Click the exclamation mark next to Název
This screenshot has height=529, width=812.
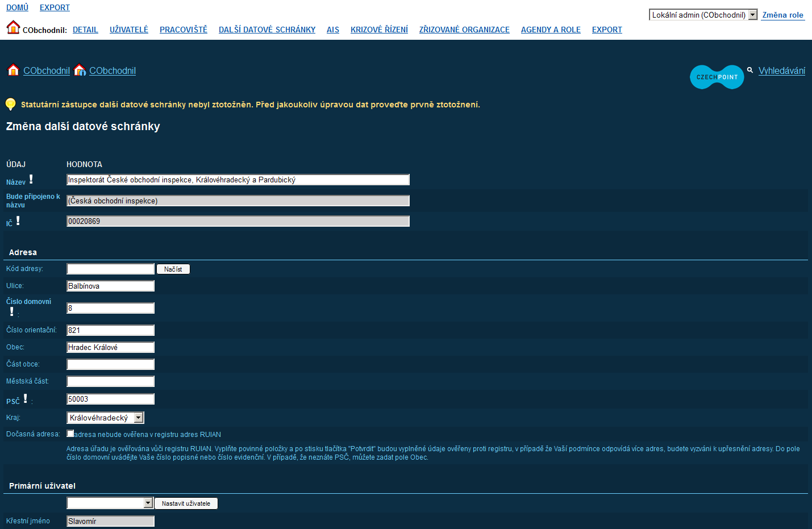coord(31,179)
